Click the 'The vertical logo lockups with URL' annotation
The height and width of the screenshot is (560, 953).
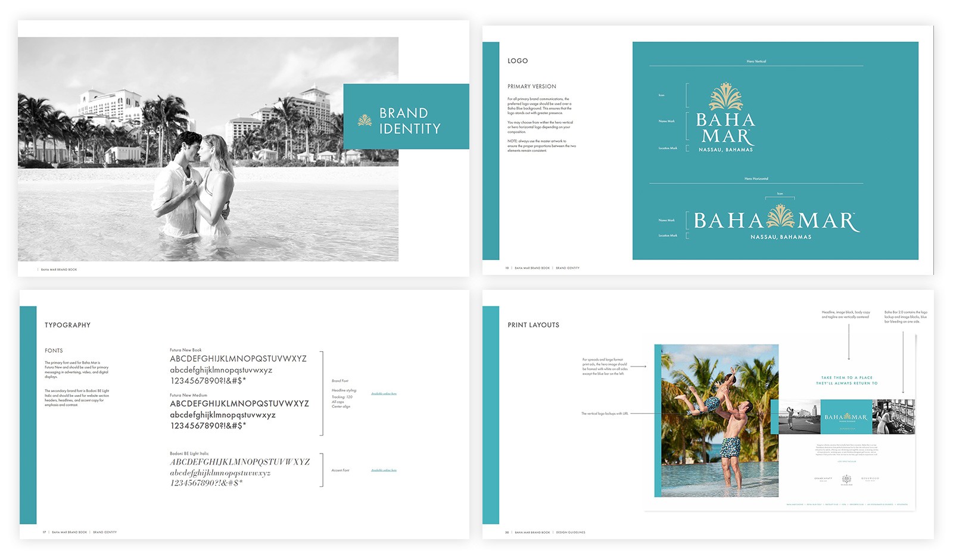(x=605, y=414)
